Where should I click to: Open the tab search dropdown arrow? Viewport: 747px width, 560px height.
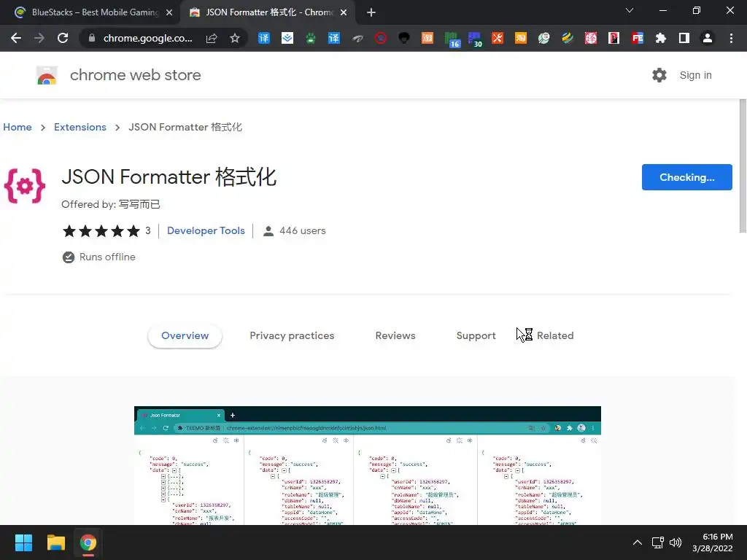[x=630, y=10]
